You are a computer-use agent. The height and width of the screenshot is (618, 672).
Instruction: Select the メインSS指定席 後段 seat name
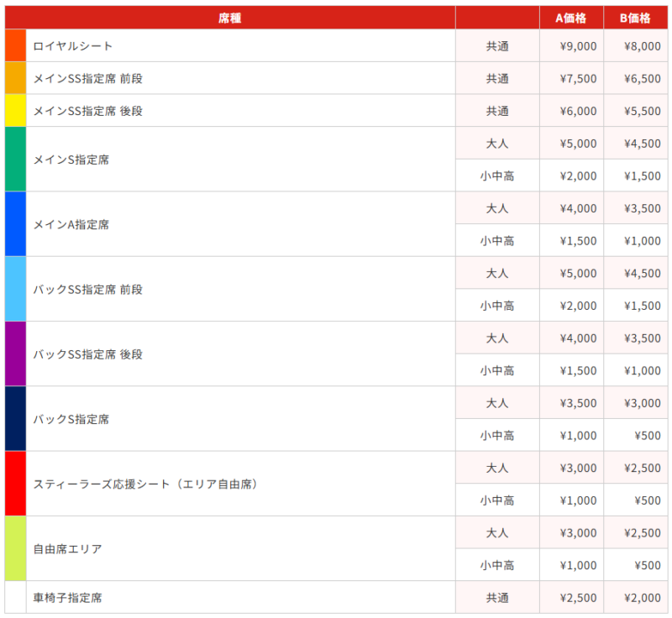(x=88, y=111)
